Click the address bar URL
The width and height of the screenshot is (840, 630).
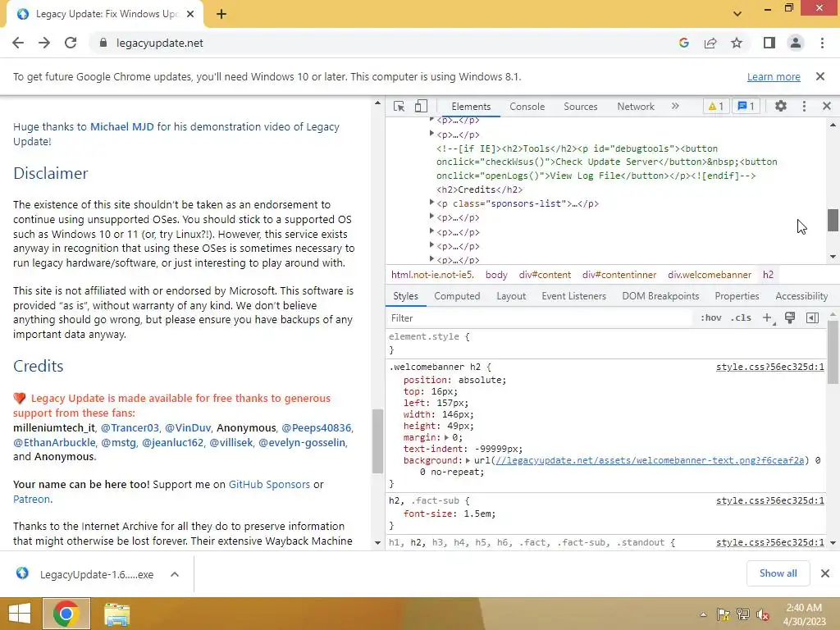[x=160, y=43]
